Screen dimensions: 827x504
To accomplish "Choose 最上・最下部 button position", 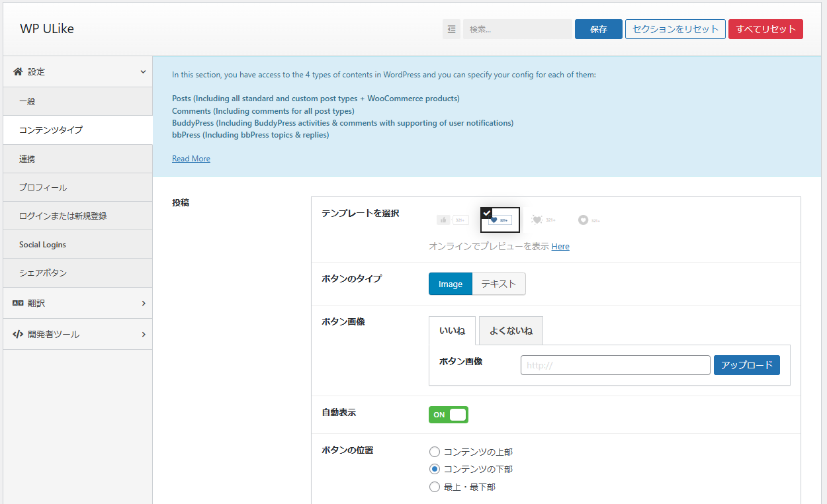I will (x=435, y=486).
